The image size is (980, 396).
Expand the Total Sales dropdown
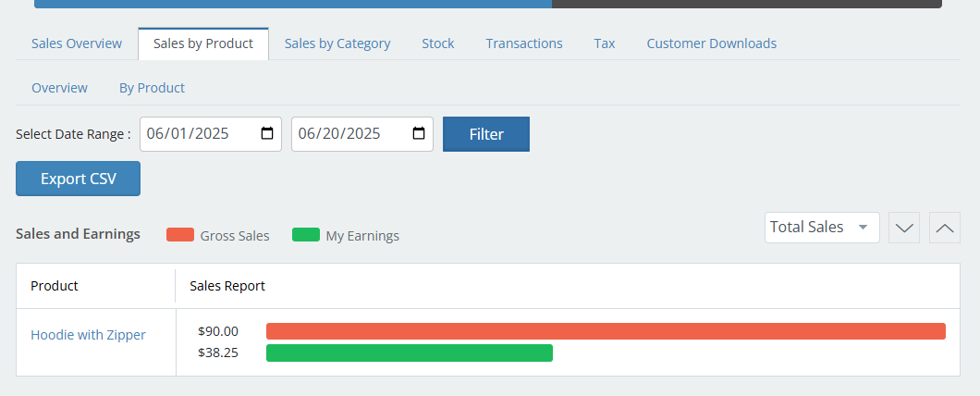[821, 228]
